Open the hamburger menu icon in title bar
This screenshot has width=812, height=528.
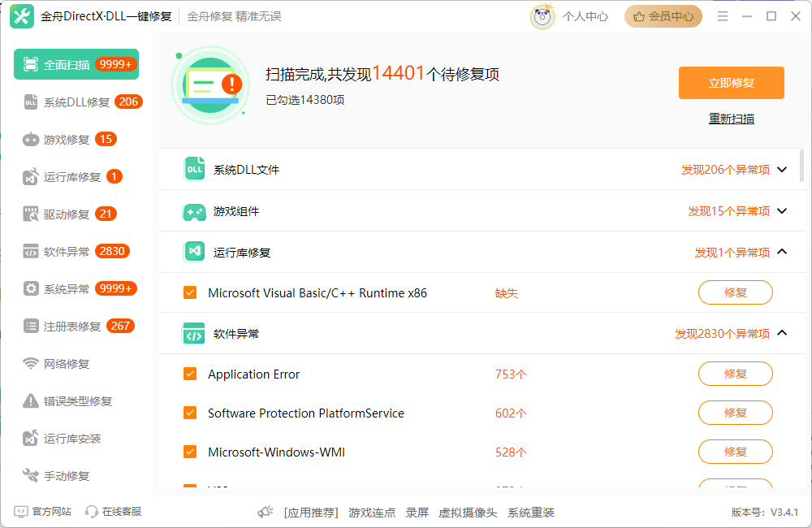tap(723, 16)
